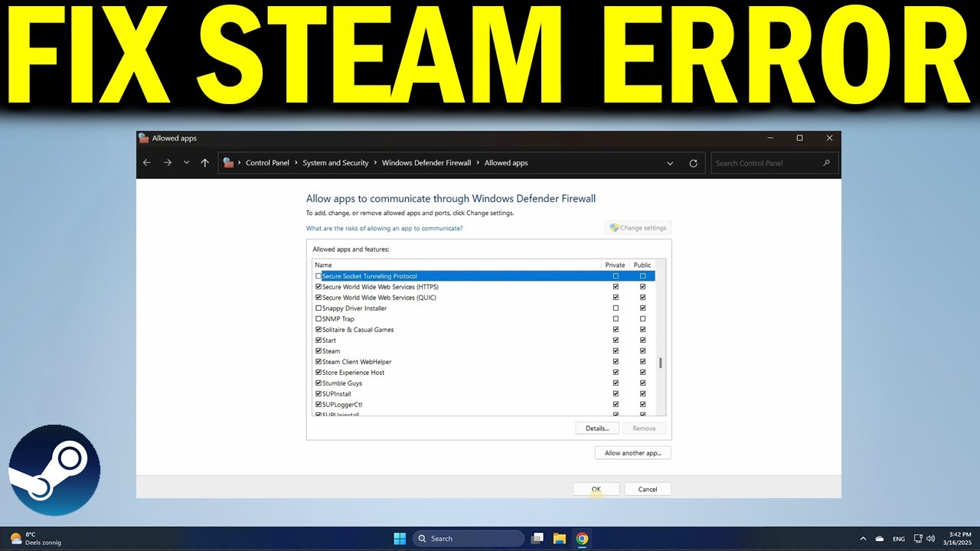Image resolution: width=980 pixels, height=551 pixels.
Task: Refresh the Allowed apps page
Action: click(694, 163)
